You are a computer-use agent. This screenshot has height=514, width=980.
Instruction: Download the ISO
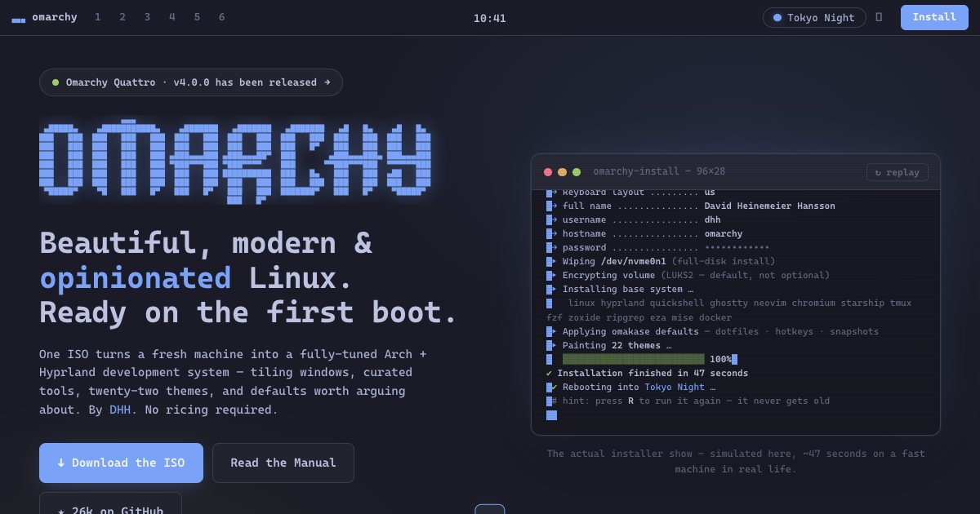[121, 463]
